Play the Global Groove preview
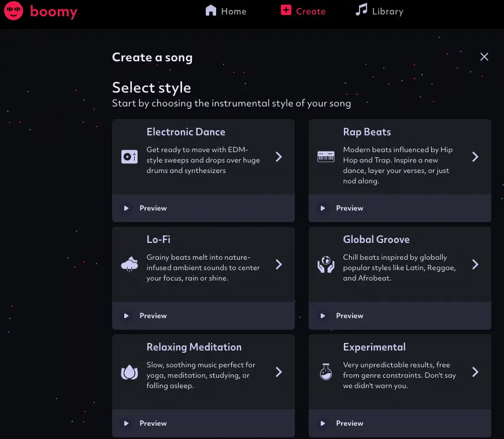The width and height of the screenshot is (504, 439). pyautogui.click(x=323, y=315)
